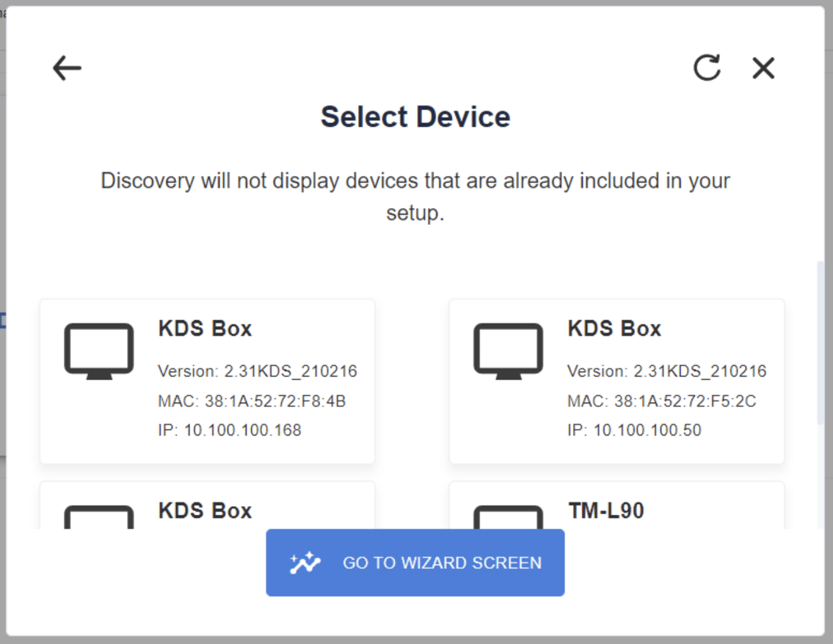Pick the bottom-left KDS Box title

pos(205,511)
